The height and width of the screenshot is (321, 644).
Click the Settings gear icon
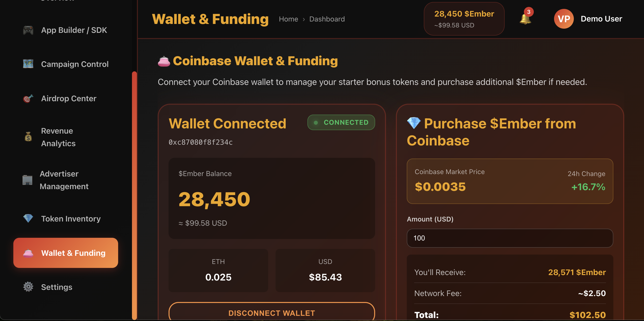click(x=28, y=287)
